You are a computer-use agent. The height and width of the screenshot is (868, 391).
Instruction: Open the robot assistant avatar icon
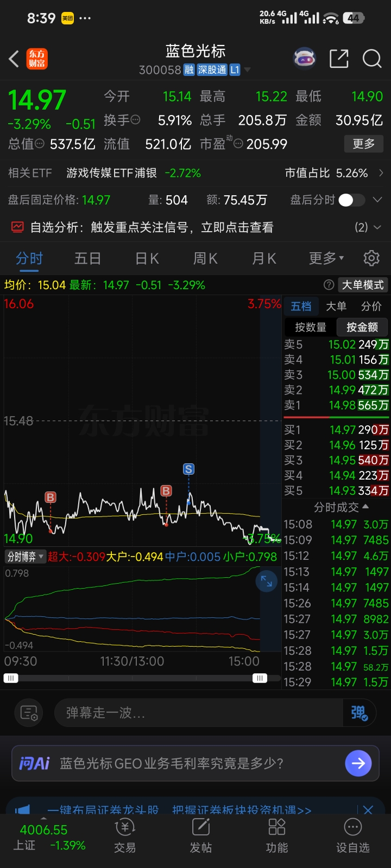click(x=305, y=58)
